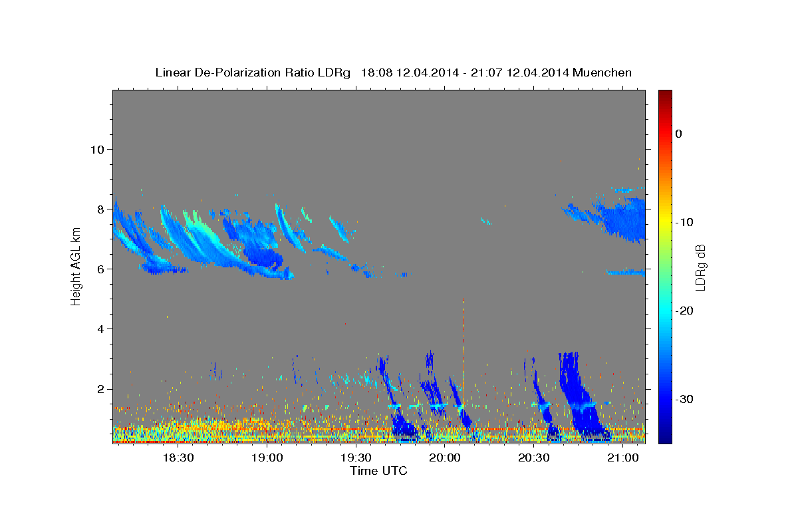Click the 21:00 time tick label
Viewport: 798px width, 532px height.
[x=622, y=458]
